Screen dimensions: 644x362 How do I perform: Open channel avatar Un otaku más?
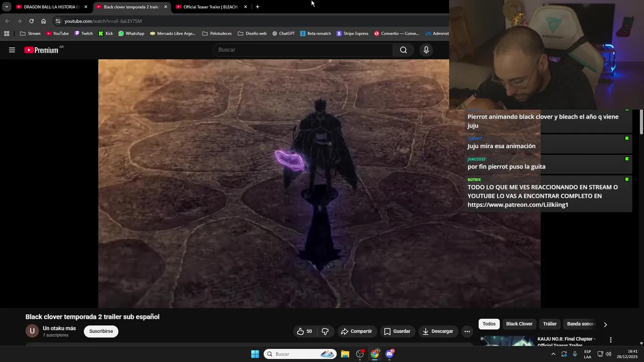point(32,331)
